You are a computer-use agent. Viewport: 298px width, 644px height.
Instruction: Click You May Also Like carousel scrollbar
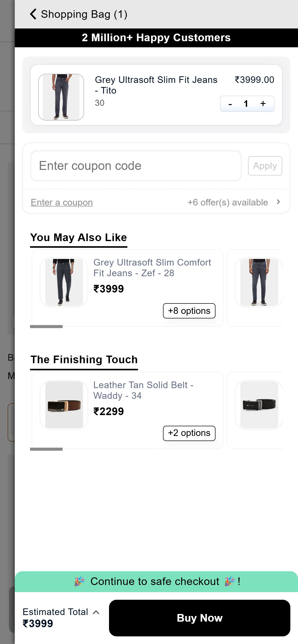(x=46, y=327)
